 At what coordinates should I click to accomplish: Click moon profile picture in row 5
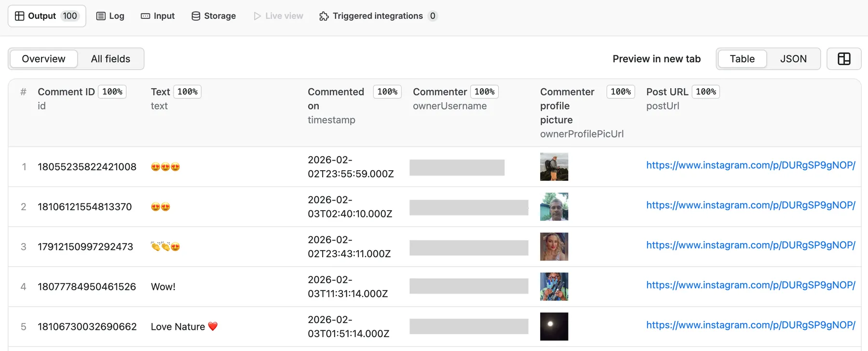tap(554, 327)
